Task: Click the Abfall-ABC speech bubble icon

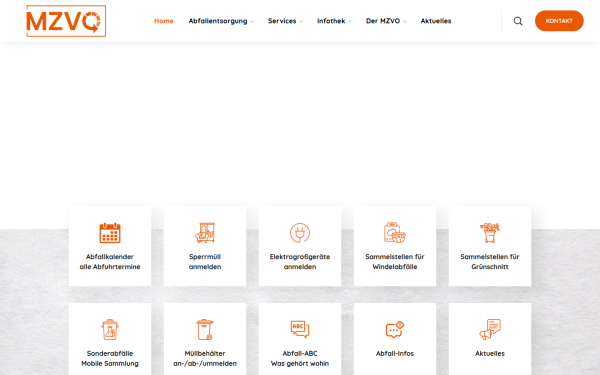Action: pyautogui.click(x=300, y=329)
